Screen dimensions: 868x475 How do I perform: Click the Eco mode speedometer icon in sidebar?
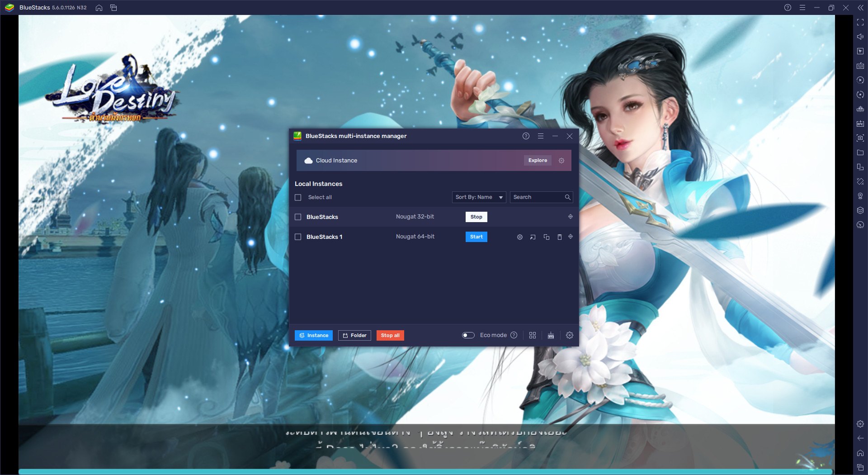pyautogui.click(x=860, y=225)
